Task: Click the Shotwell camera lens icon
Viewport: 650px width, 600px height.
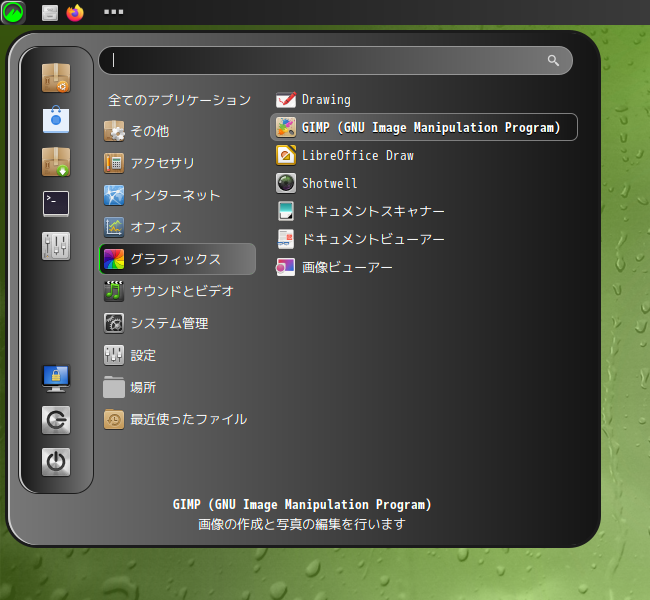Action: pos(286,183)
